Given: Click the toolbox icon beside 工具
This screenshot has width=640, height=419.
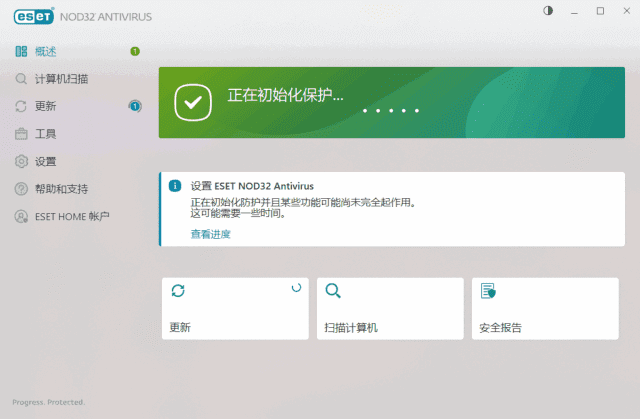Looking at the screenshot, I should tap(21, 134).
